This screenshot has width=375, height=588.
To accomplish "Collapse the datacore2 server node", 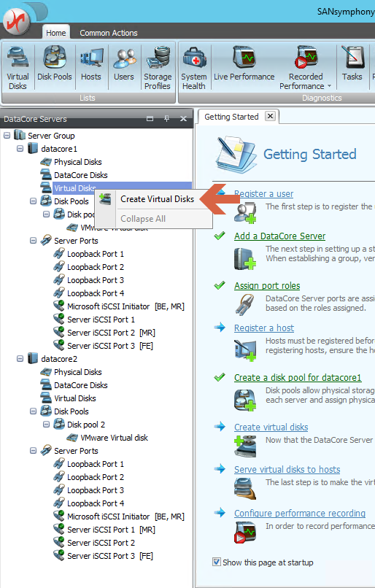I will pos(20,359).
